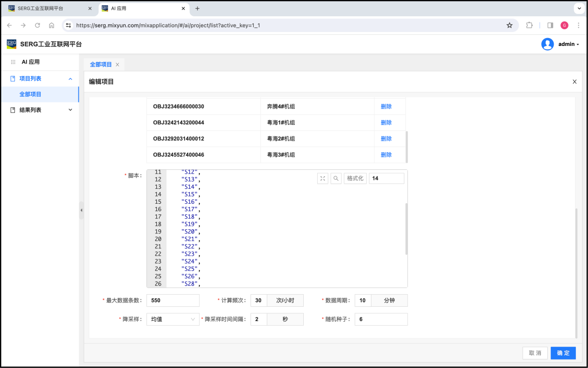The image size is (588, 368).
Task: Open the admin account dropdown menu
Action: click(x=569, y=44)
